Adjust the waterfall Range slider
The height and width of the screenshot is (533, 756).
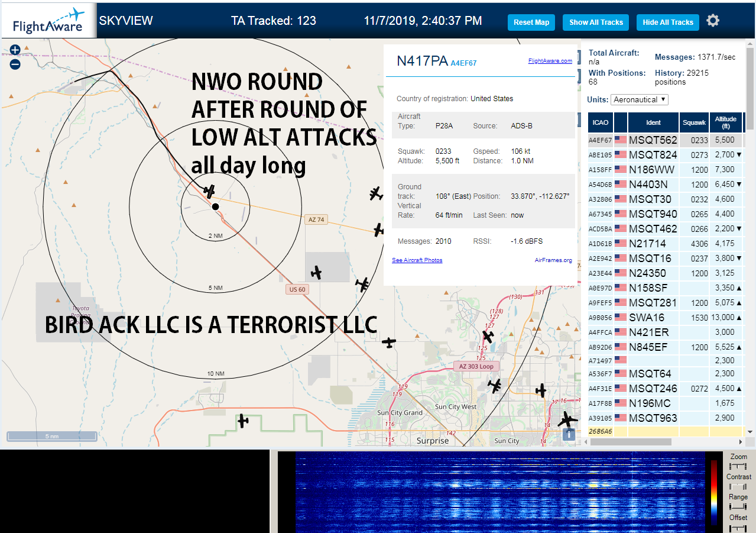point(738,507)
